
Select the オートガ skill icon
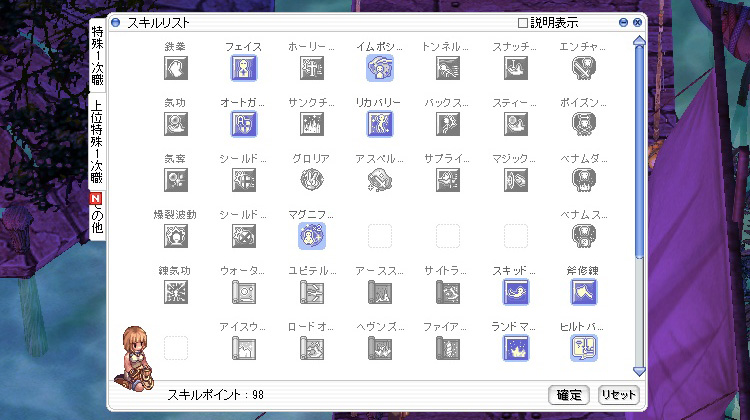click(x=243, y=124)
